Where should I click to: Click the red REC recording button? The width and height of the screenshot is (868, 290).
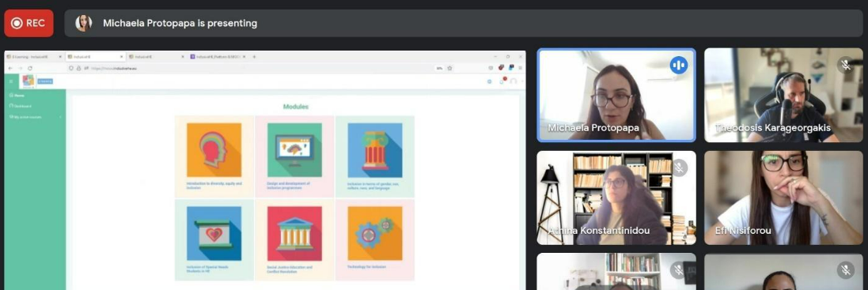[x=28, y=23]
